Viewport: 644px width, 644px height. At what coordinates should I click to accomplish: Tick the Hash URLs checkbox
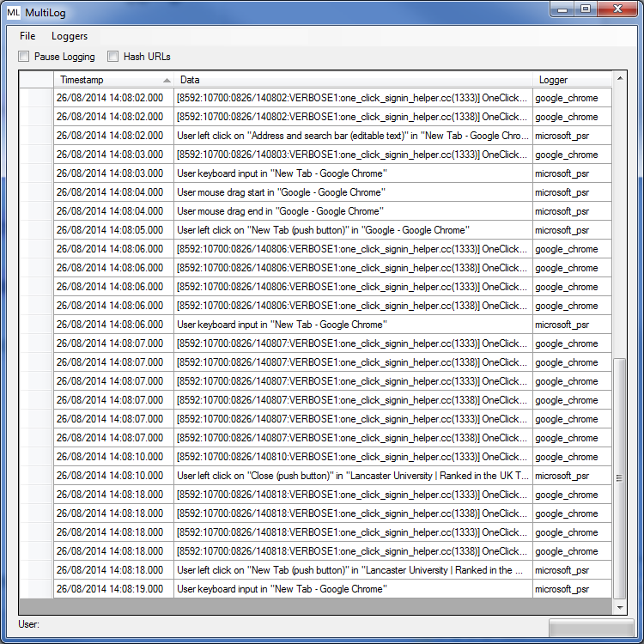113,57
